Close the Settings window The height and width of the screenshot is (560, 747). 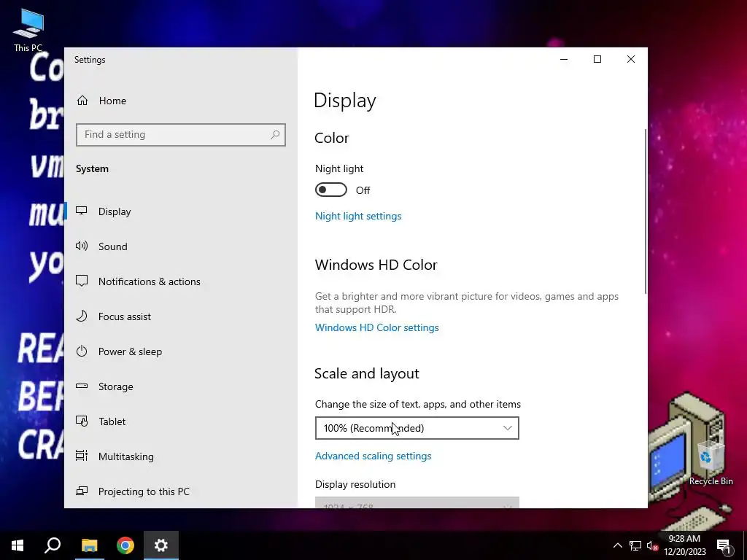pyautogui.click(x=631, y=59)
